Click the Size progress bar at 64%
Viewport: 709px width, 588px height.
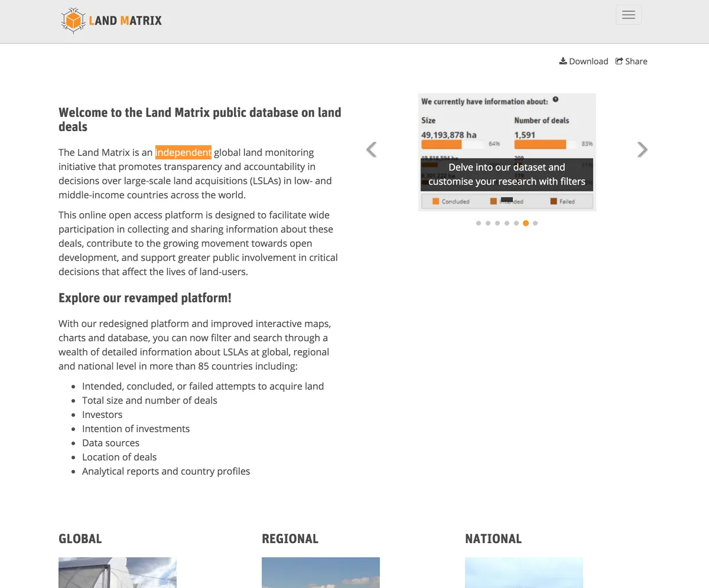pos(453,144)
